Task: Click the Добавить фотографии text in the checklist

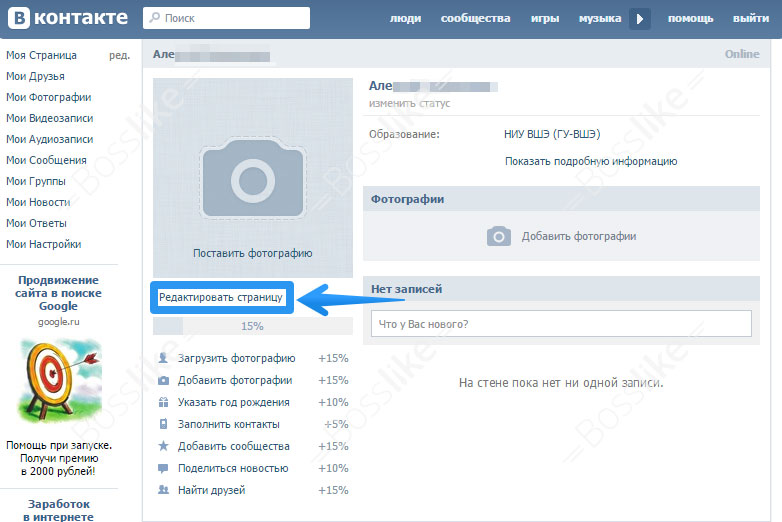Action: click(x=235, y=380)
